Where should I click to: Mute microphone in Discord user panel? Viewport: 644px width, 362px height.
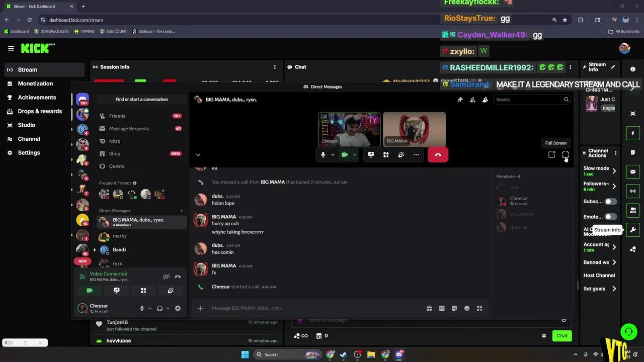pyautogui.click(x=142, y=308)
